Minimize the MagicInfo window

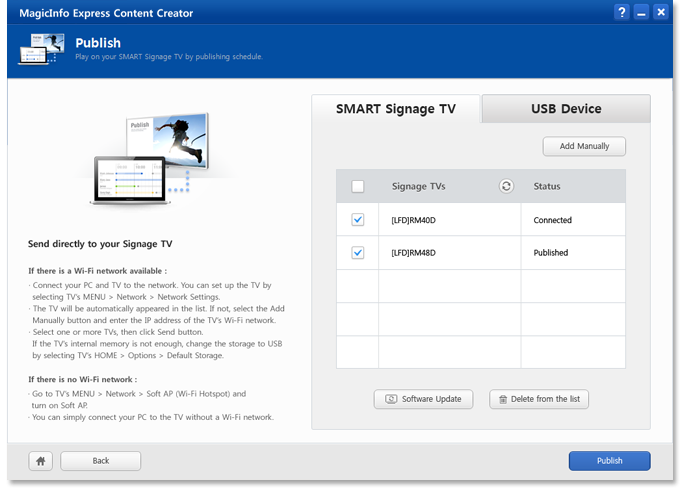(641, 12)
